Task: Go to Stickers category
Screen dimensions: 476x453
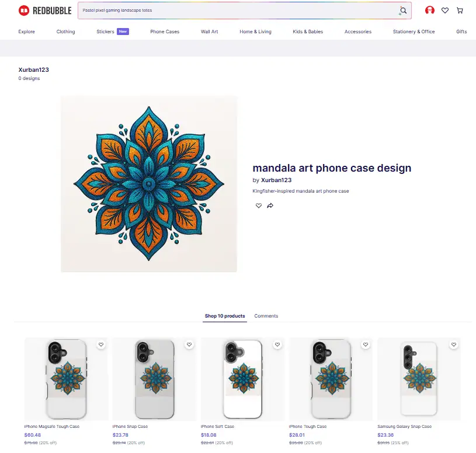Action: pyautogui.click(x=105, y=32)
